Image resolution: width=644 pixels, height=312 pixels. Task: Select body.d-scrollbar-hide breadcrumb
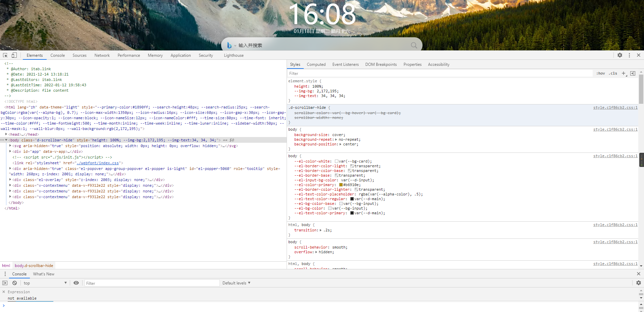(x=34, y=266)
